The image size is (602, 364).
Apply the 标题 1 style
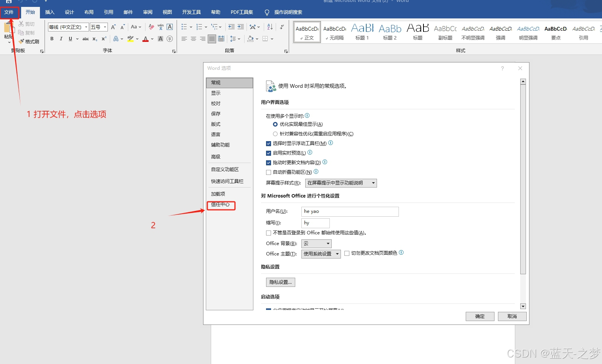(362, 32)
